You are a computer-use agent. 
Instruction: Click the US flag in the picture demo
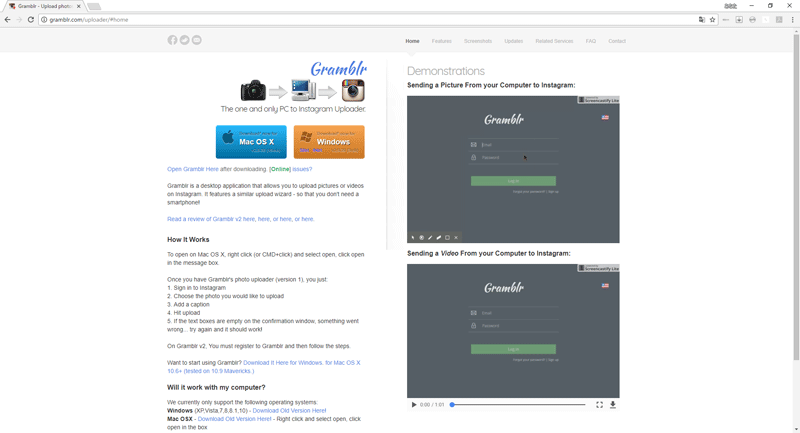[x=605, y=117]
